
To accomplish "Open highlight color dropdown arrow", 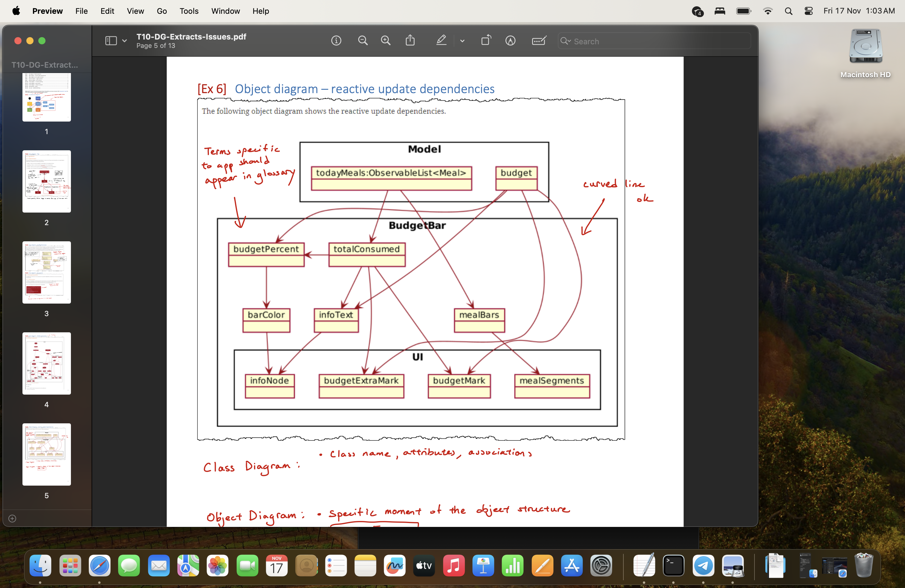I will (462, 41).
